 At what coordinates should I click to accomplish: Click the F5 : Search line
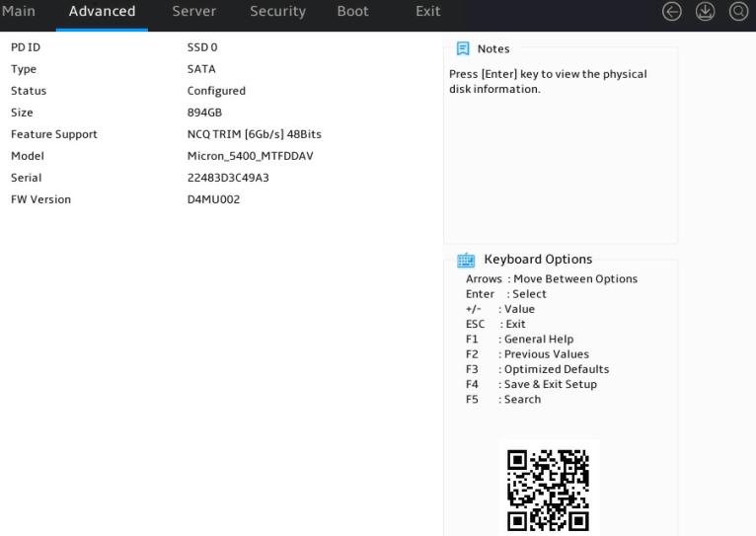click(x=503, y=399)
